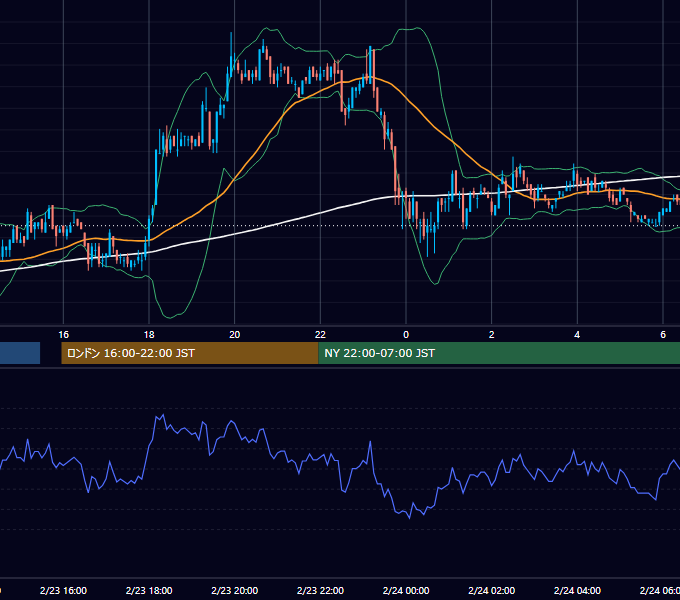The image size is (680, 600).
Task: Click the hour label 0 on price chart axis
Action: tap(406, 335)
